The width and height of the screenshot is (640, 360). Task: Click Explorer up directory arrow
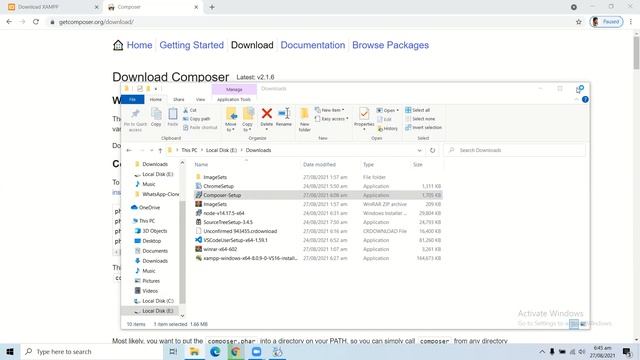point(160,150)
